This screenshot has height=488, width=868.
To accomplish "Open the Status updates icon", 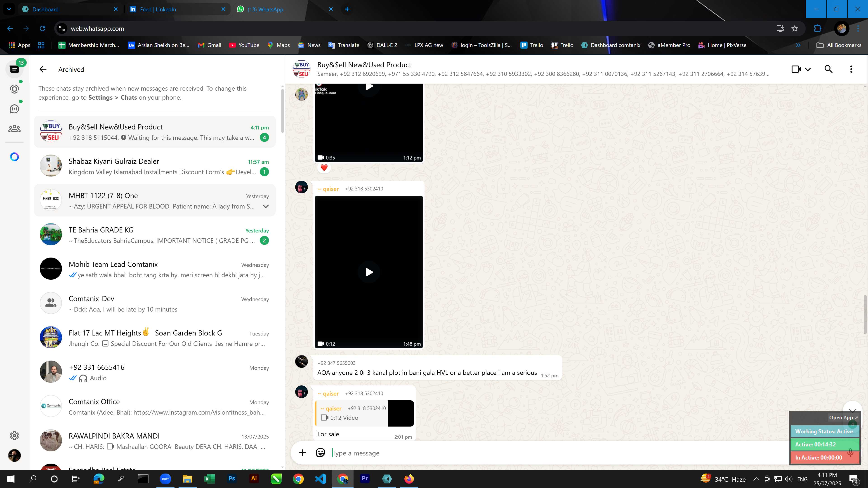I will tap(14, 89).
